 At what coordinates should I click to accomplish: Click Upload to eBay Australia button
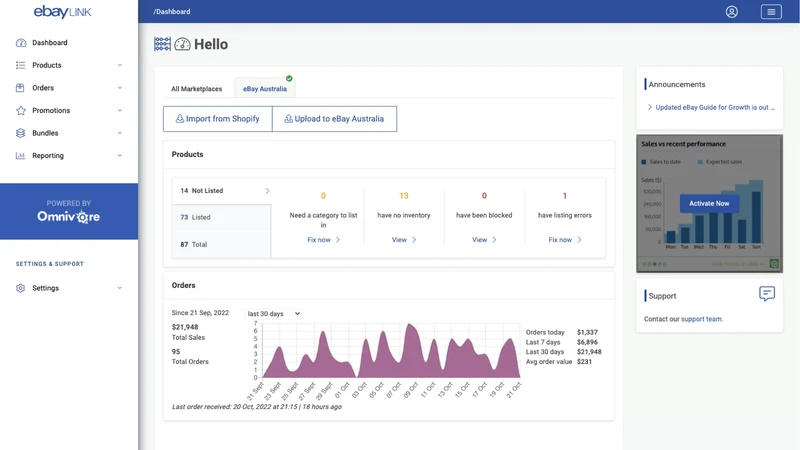[x=335, y=119]
